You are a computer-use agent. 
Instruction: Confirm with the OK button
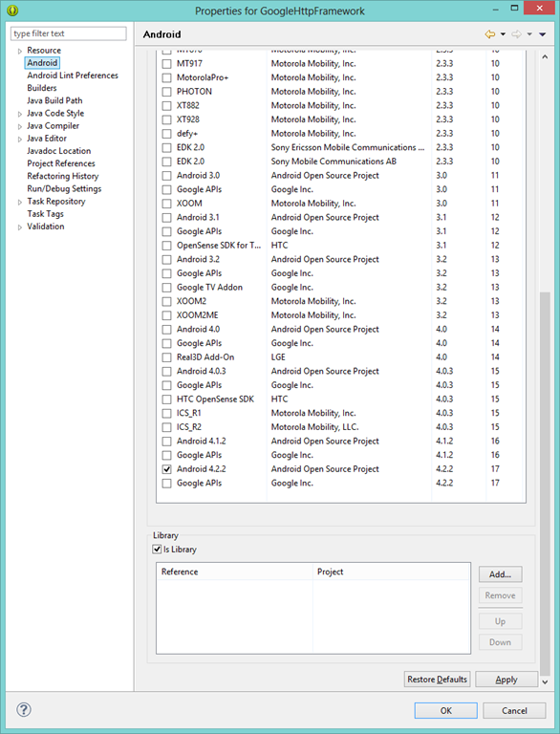pyautogui.click(x=445, y=711)
